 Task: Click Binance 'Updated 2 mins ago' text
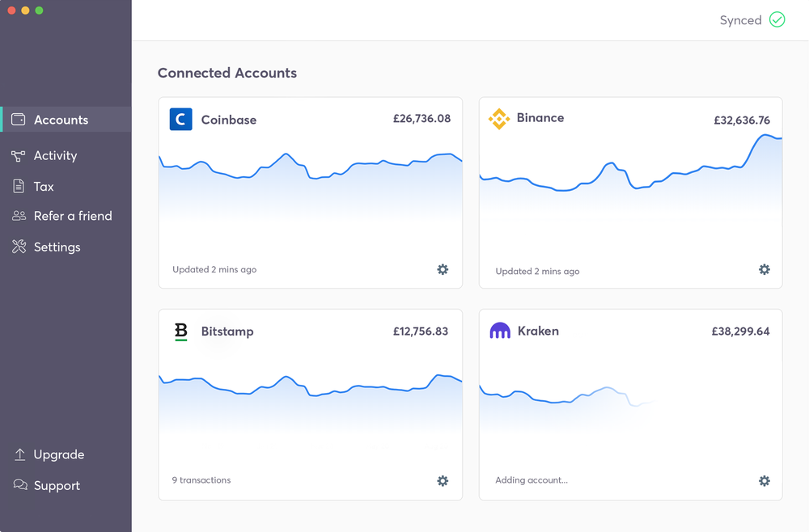537,271
